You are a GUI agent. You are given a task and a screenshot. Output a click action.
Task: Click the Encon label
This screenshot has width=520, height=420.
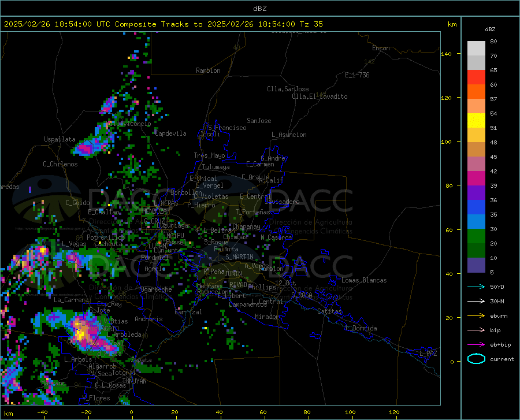tap(381, 48)
